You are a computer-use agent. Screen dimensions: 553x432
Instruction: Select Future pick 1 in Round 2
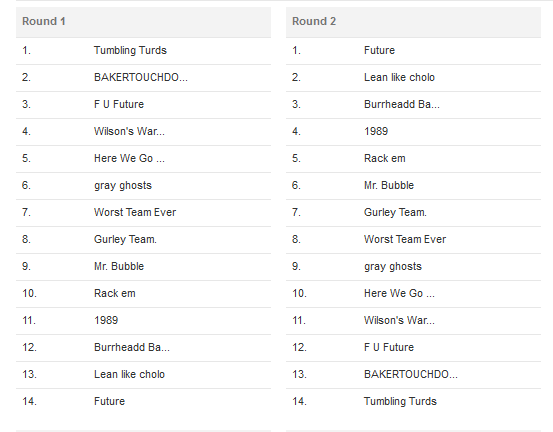tap(379, 50)
